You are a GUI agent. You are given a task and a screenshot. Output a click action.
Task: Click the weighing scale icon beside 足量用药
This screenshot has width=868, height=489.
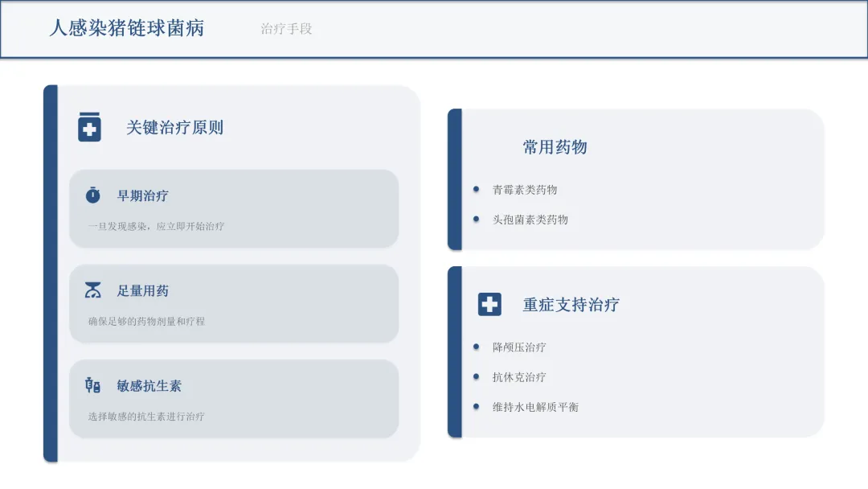93,290
